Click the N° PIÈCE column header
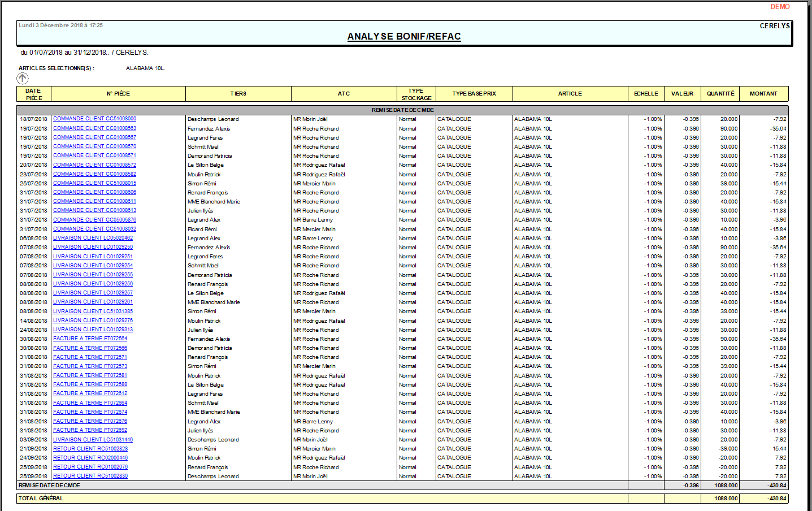812x511 pixels. point(118,94)
